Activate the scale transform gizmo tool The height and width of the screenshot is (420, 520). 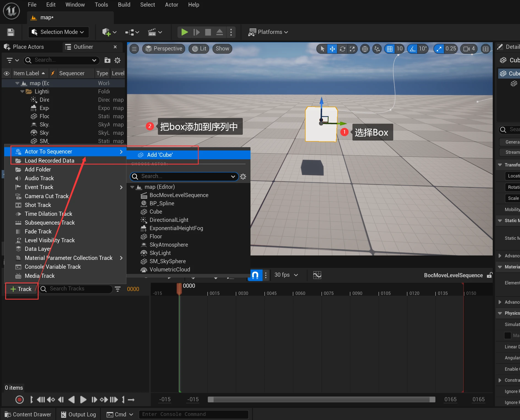pyautogui.click(x=352, y=49)
